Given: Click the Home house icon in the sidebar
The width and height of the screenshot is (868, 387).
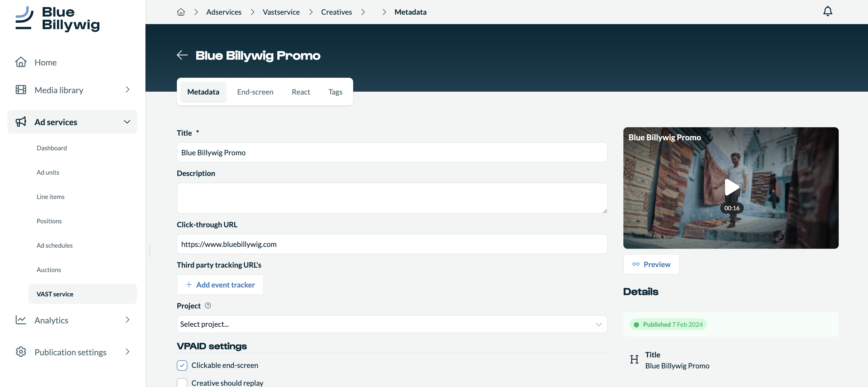Looking at the screenshot, I should pyautogui.click(x=21, y=62).
